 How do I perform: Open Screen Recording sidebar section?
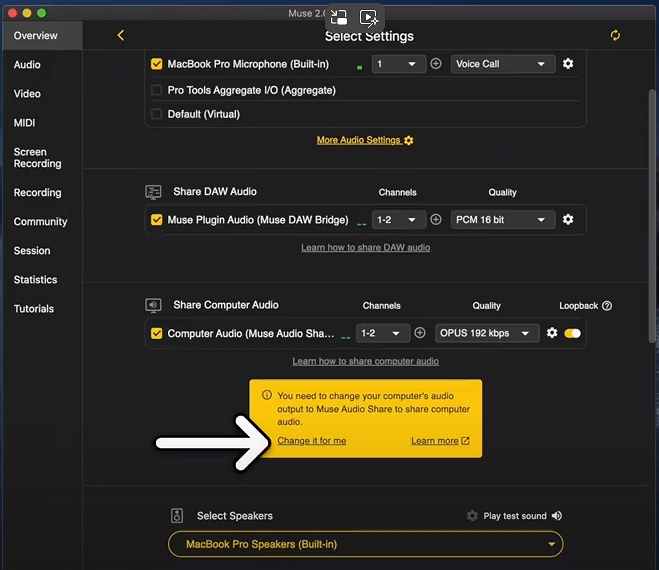click(x=37, y=158)
